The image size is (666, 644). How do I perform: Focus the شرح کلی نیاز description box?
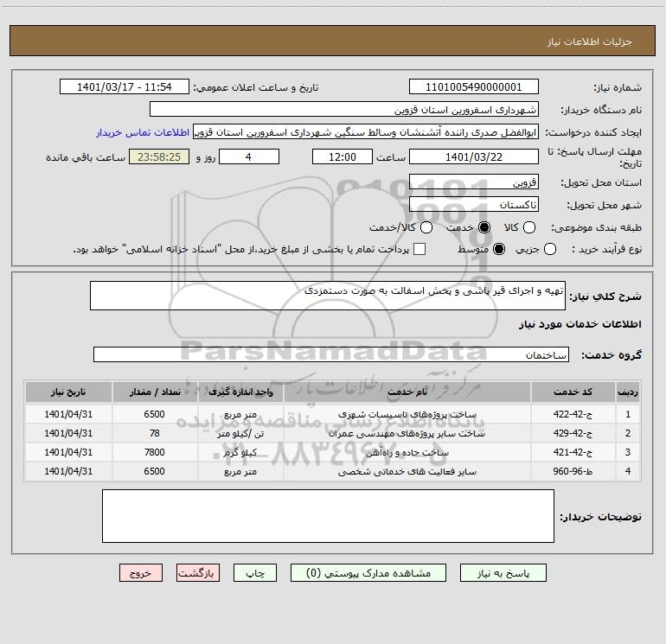point(328,296)
